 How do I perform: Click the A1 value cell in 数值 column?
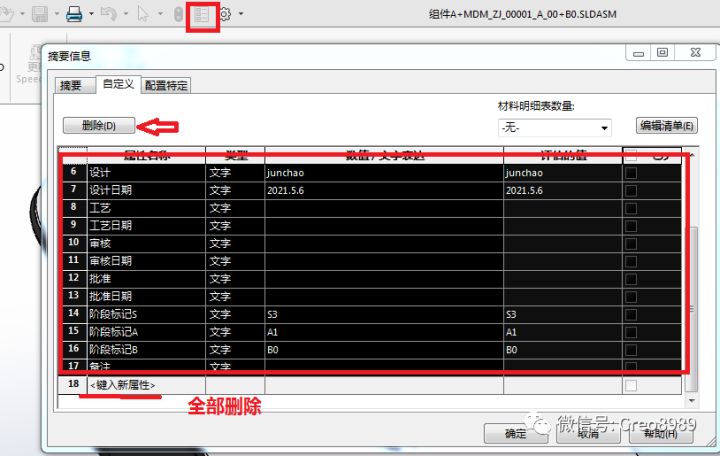(x=384, y=332)
